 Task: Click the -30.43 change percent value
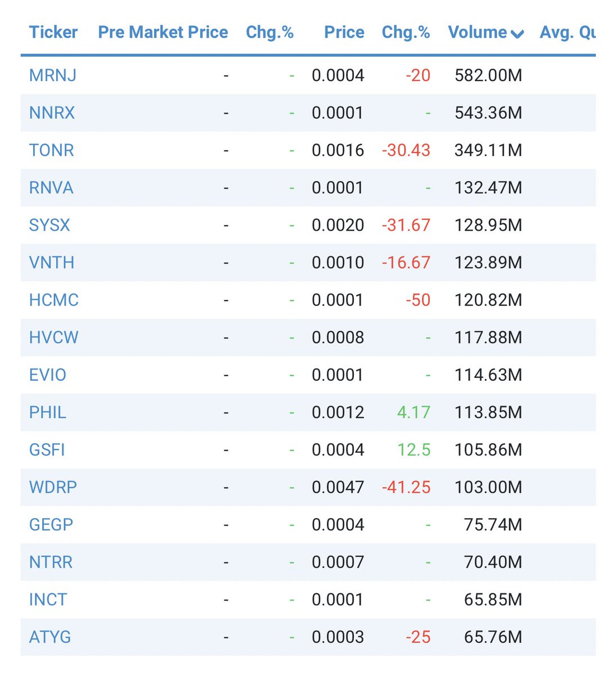pyautogui.click(x=406, y=150)
